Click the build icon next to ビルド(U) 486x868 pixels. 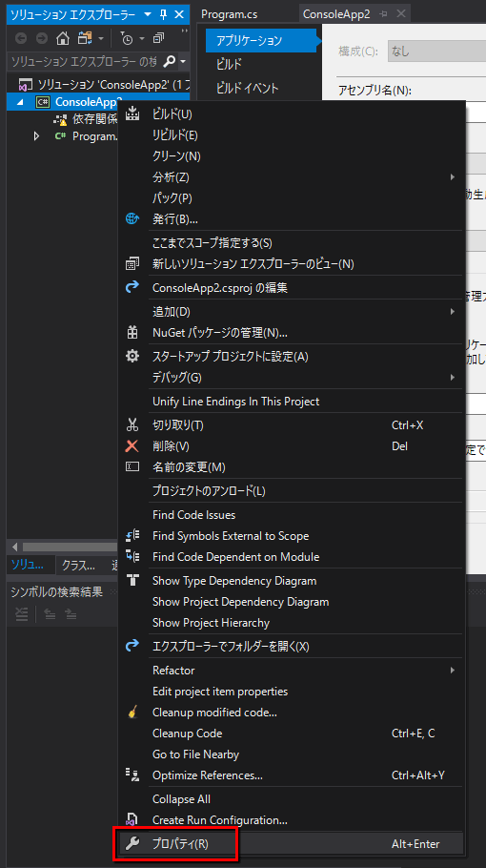[x=132, y=114]
